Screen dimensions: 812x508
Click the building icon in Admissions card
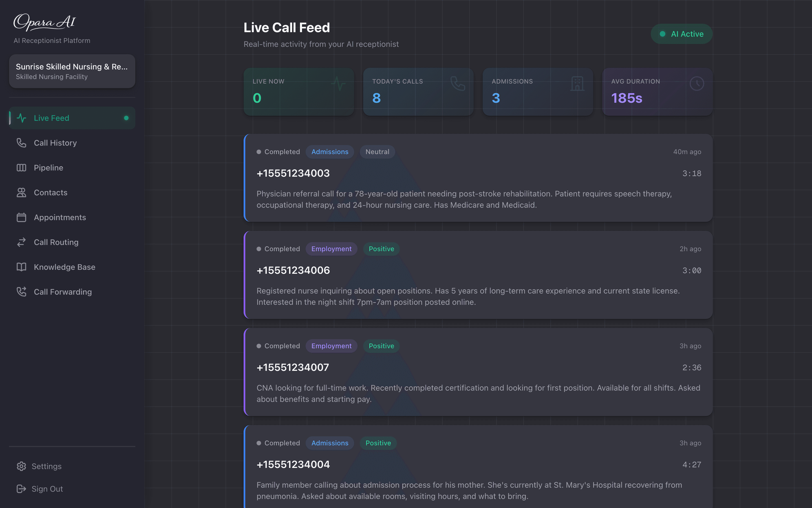point(577,83)
